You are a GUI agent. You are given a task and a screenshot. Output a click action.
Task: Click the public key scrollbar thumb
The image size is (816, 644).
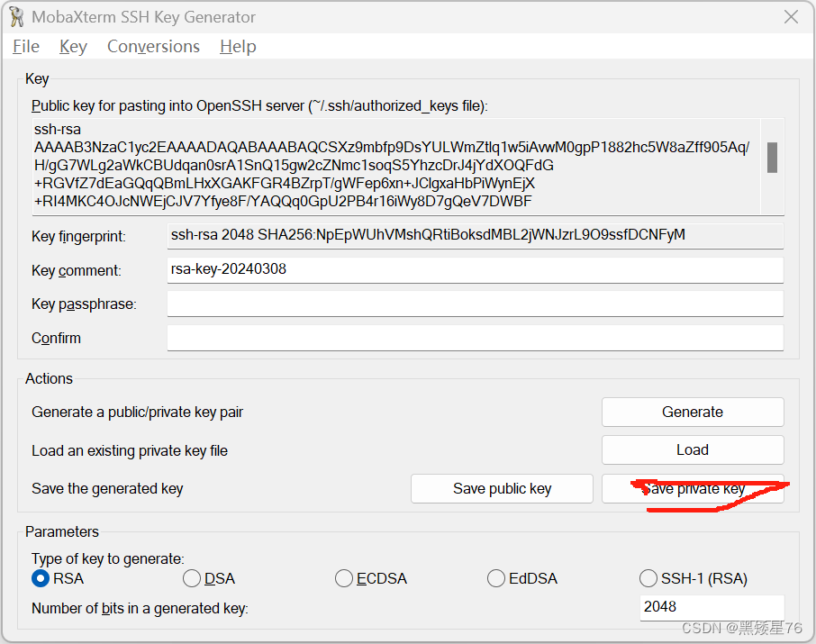(772, 158)
